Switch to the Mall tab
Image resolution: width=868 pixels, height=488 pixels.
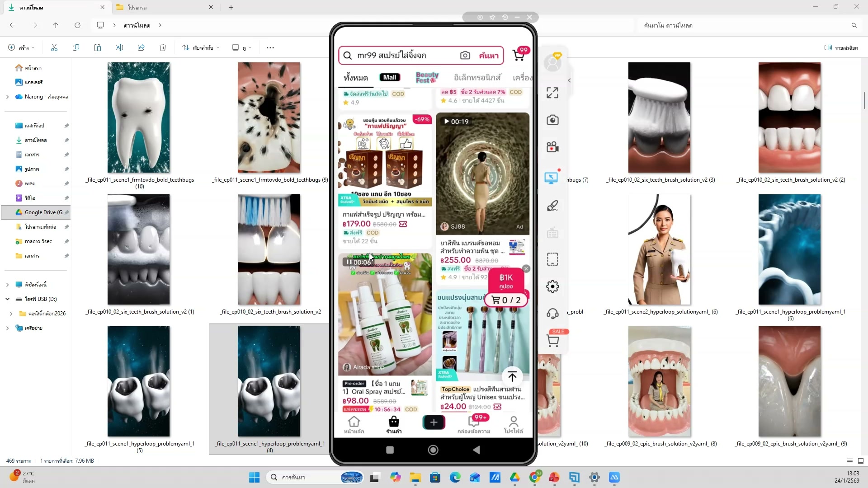390,77
